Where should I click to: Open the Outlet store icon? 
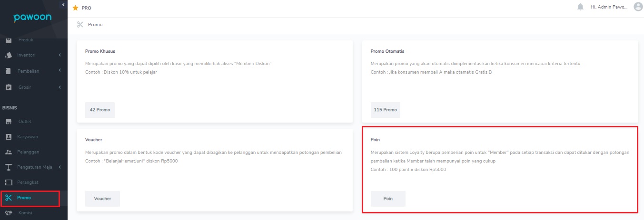[x=8, y=122]
